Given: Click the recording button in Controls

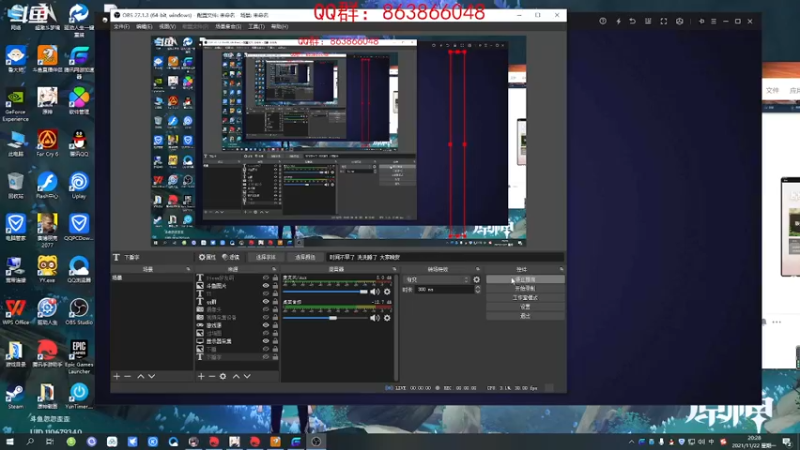Looking at the screenshot, I should (525, 289).
